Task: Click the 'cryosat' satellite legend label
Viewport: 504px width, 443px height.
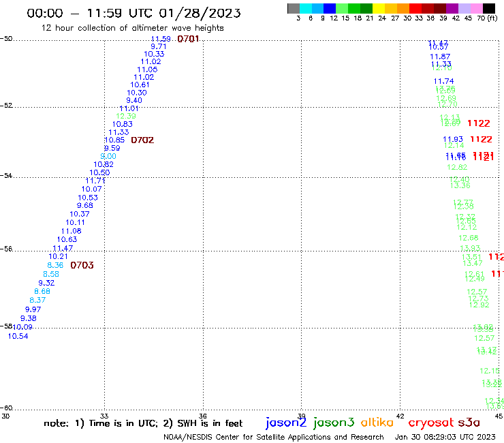Action: point(431,423)
